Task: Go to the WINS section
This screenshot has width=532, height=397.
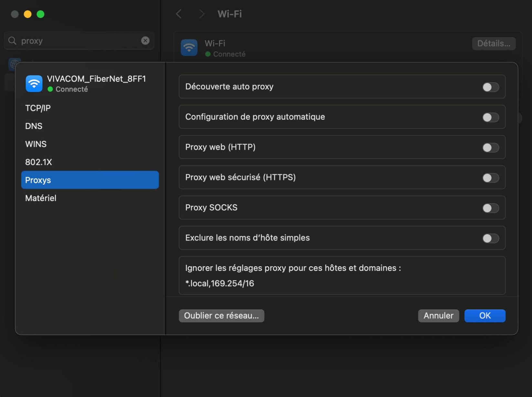Action: (x=90, y=144)
